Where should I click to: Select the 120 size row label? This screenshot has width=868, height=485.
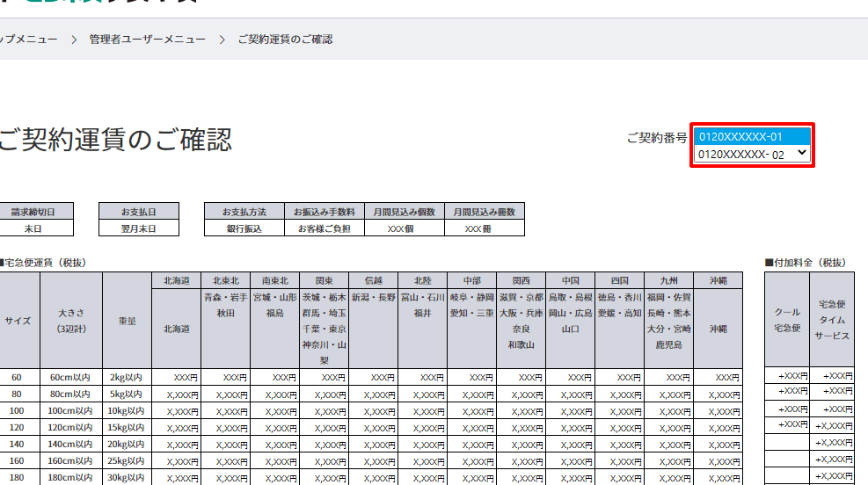[17, 426]
